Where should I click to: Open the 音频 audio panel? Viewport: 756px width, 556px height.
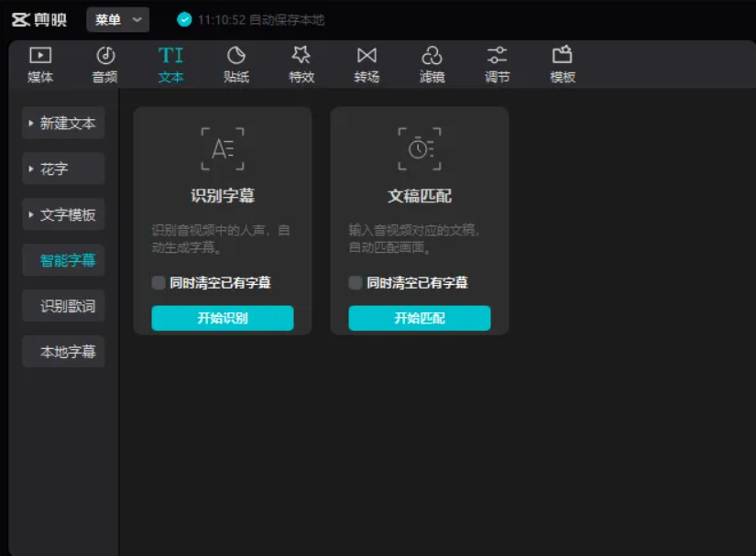[105, 64]
